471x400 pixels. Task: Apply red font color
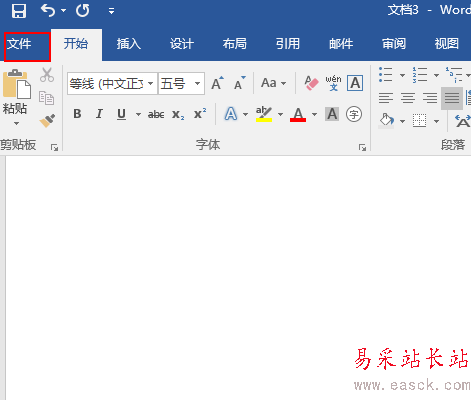click(x=298, y=114)
